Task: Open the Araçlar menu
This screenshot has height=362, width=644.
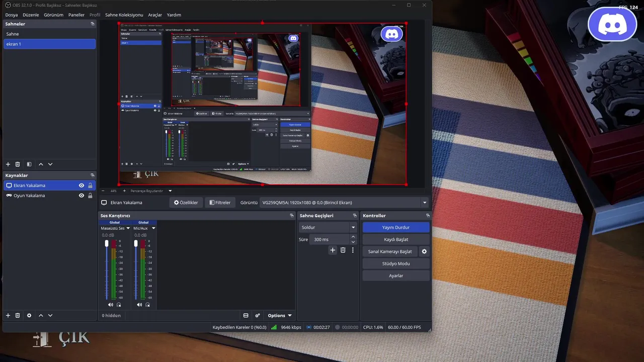Action: click(x=155, y=15)
